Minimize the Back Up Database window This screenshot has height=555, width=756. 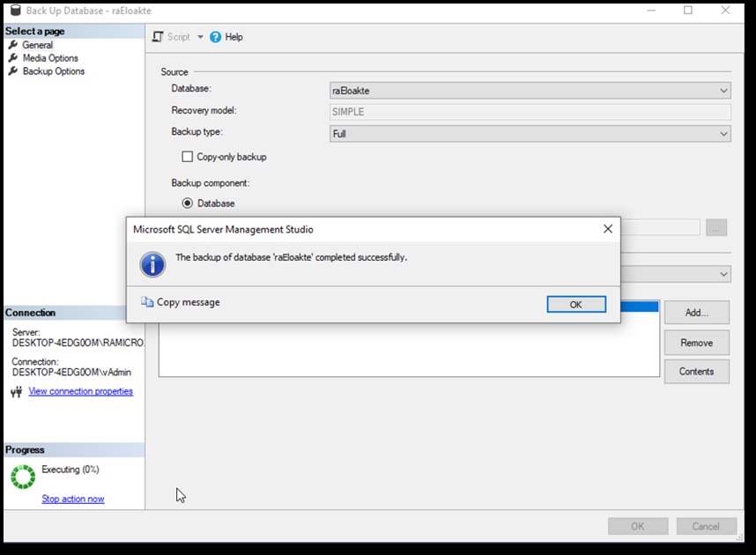651,10
